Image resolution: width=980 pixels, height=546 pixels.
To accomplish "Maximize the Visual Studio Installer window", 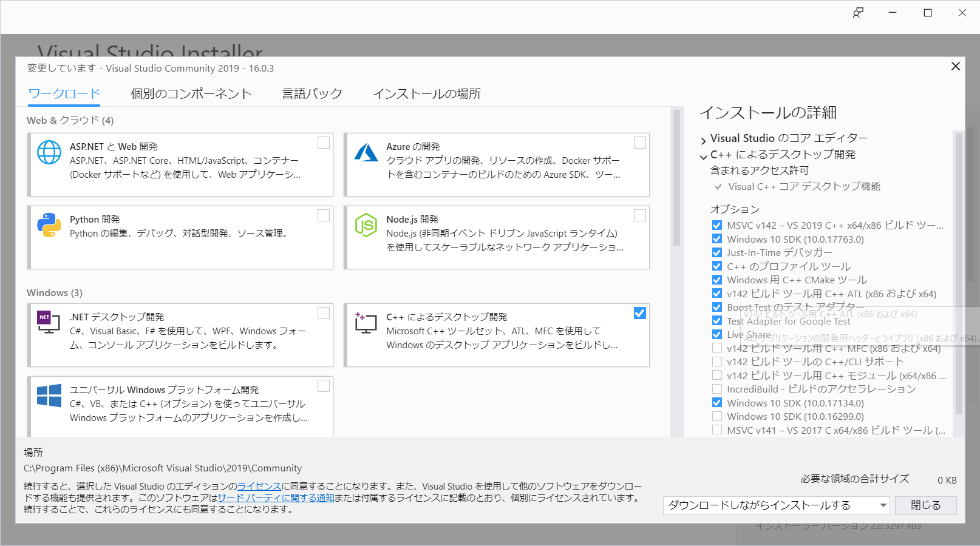I will tap(928, 13).
